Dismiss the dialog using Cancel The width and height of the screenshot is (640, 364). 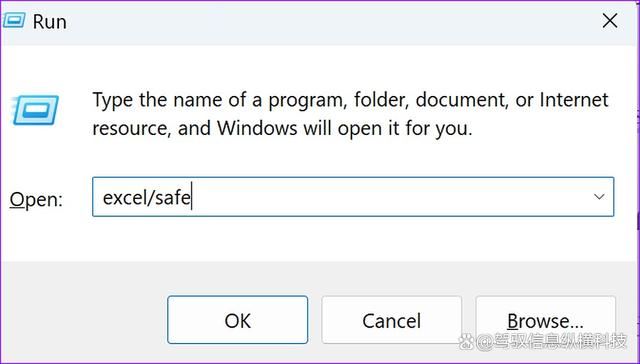click(391, 320)
